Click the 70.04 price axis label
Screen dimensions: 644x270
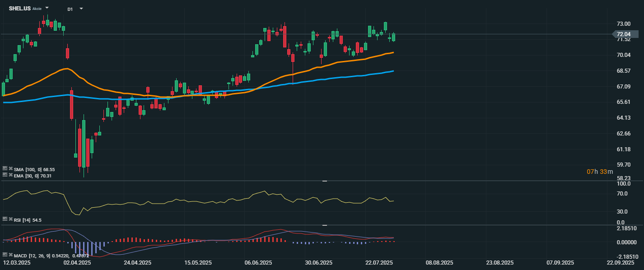[x=624, y=55]
